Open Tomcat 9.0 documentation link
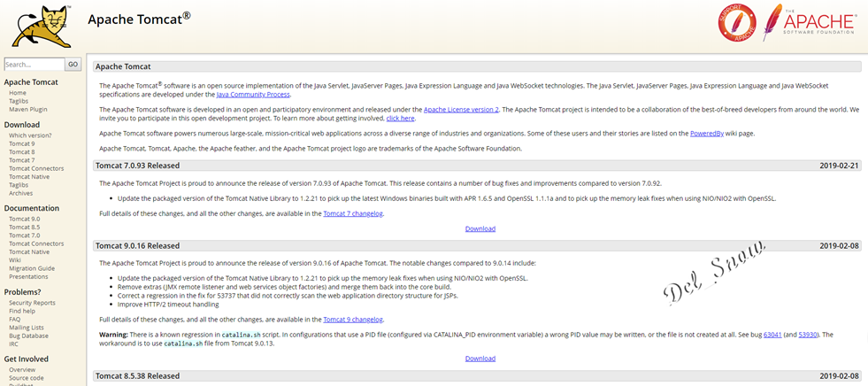 [x=25, y=219]
